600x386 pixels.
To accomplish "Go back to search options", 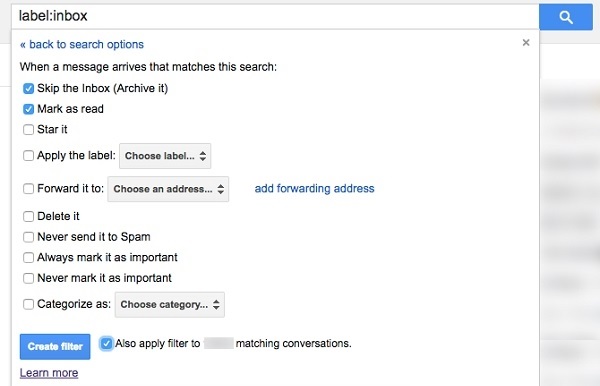I will click(x=82, y=44).
